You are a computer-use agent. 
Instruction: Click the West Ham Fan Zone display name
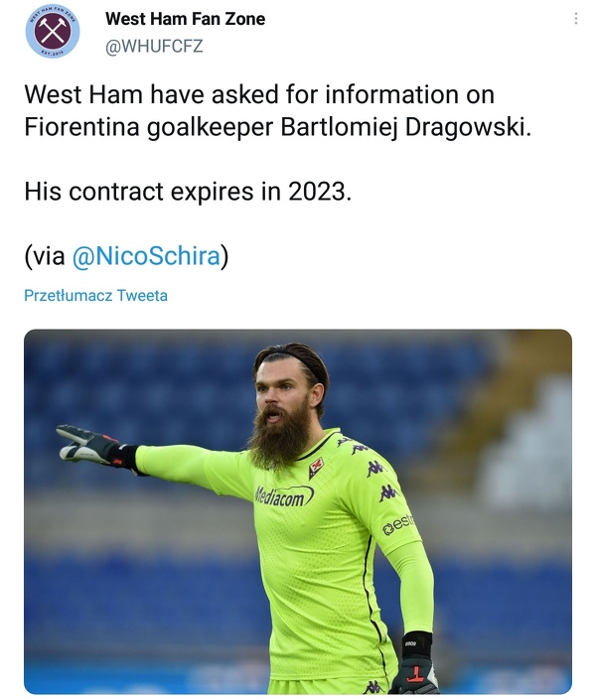click(x=185, y=19)
